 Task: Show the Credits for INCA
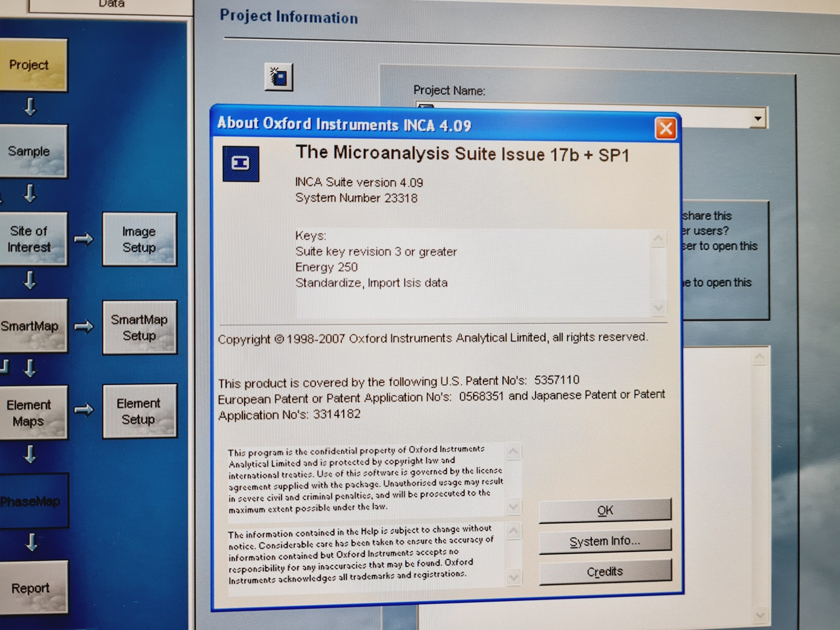coord(605,572)
